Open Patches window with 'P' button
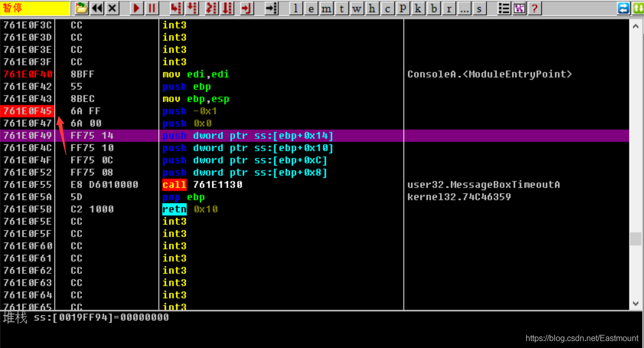Viewport: 644px width, 348px height. 403,9
